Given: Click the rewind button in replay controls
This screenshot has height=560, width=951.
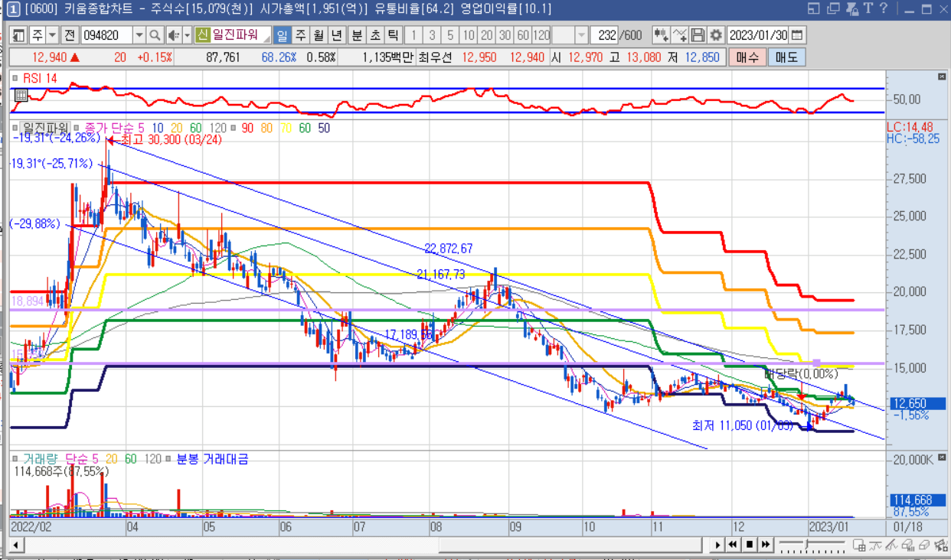Looking at the screenshot, I should (x=734, y=545).
